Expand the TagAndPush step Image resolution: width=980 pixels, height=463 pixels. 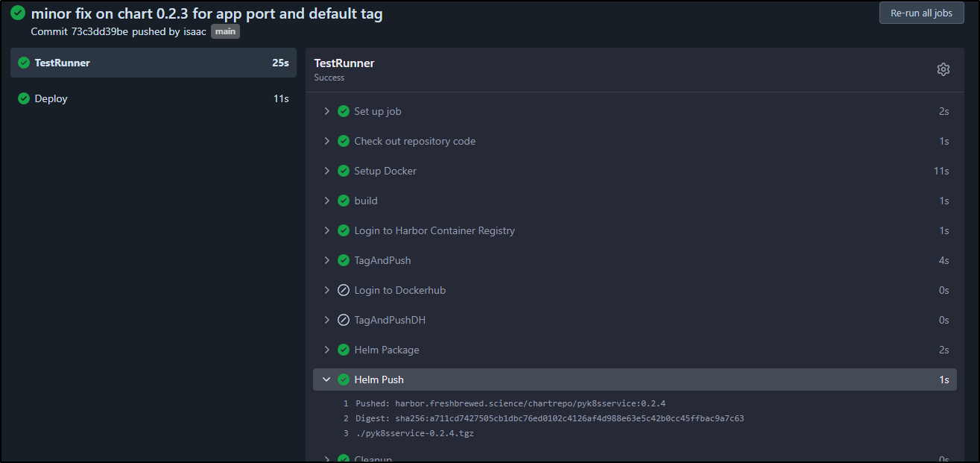point(326,260)
